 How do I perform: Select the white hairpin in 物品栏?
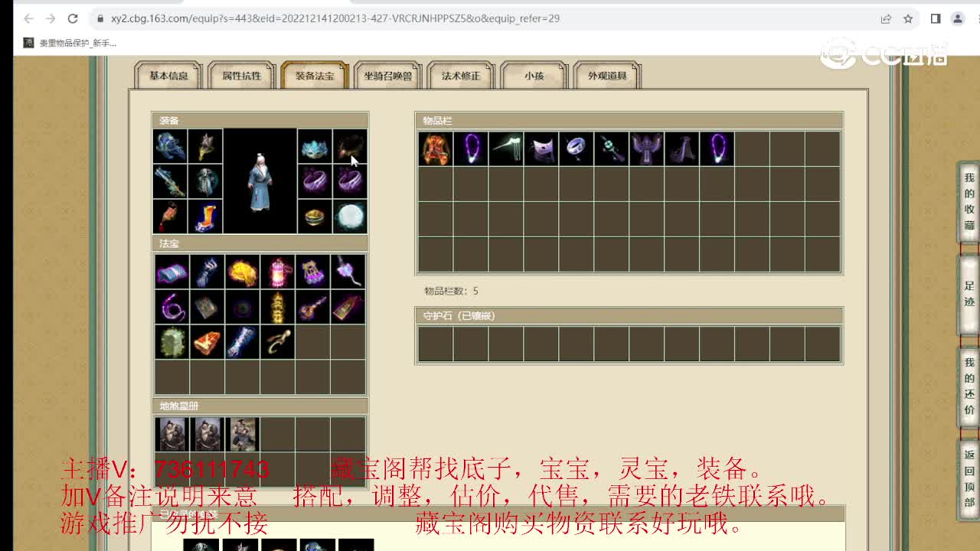click(x=505, y=148)
